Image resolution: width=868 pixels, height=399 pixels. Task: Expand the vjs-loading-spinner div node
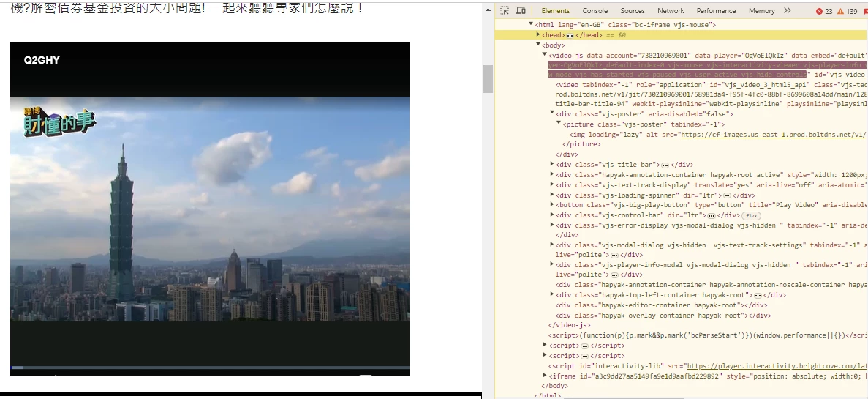click(552, 195)
